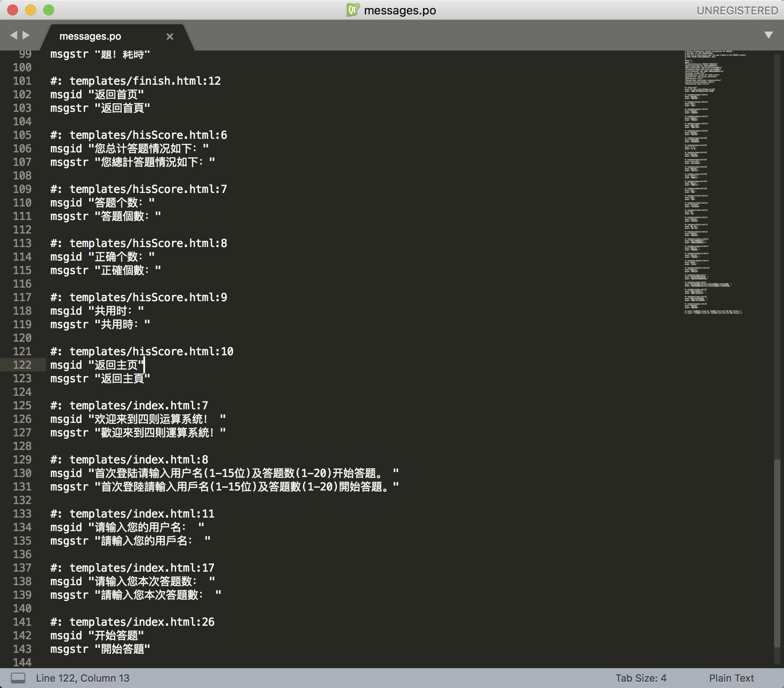Viewport: 784px width, 688px height.
Task: Click msgstr "共用時：" line
Action: 100,325
